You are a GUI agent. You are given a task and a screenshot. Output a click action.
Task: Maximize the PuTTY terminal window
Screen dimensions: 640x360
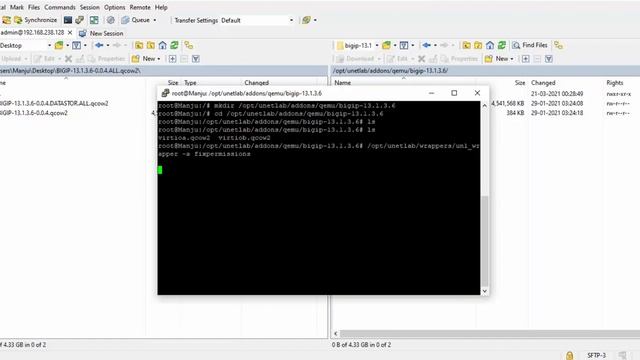tap(454, 93)
